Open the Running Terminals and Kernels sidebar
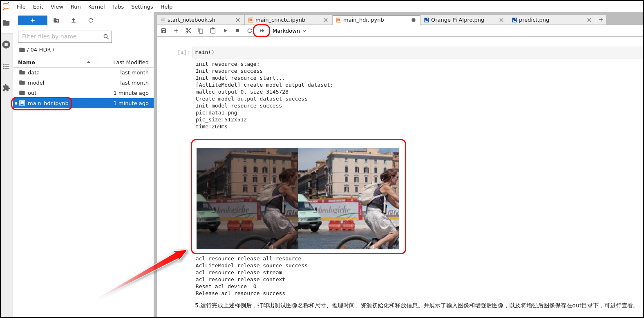 click(x=6, y=45)
